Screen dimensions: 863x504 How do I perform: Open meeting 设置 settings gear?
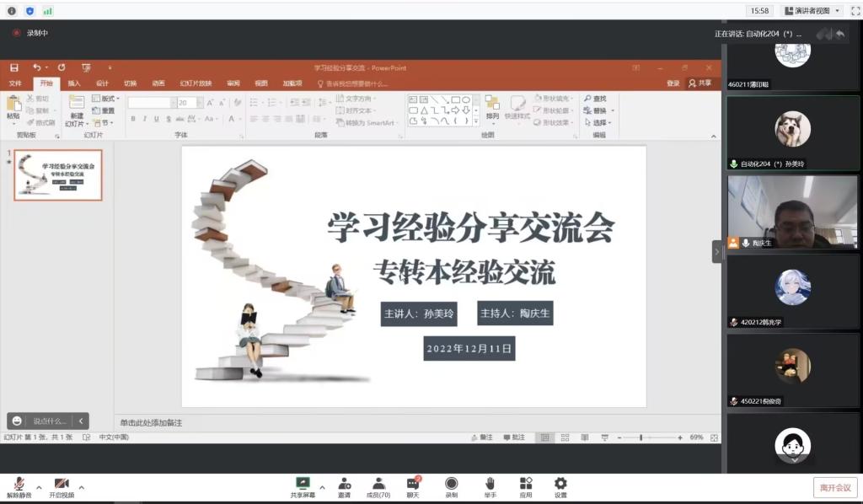560,487
